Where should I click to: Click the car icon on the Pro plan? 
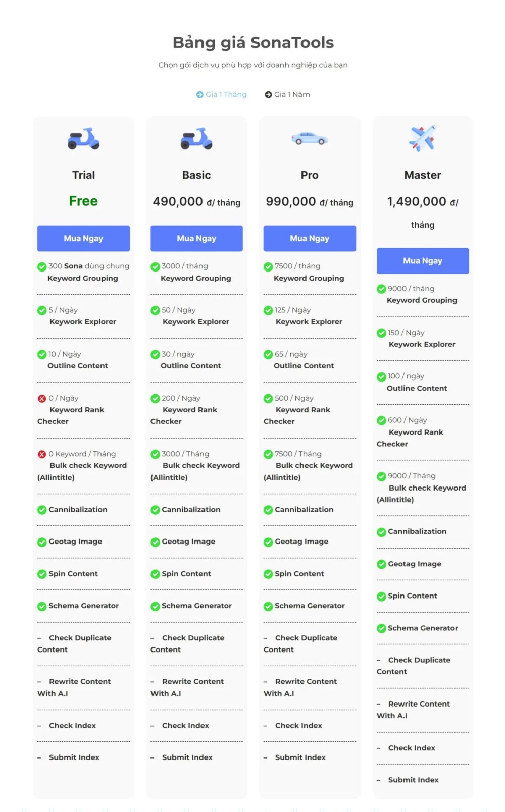click(310, 138)
